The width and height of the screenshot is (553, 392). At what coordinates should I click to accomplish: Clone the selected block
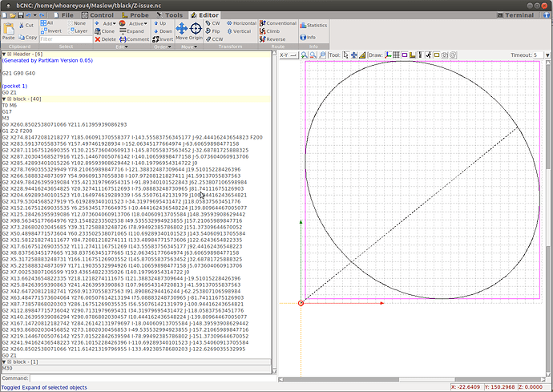point(104,31)
